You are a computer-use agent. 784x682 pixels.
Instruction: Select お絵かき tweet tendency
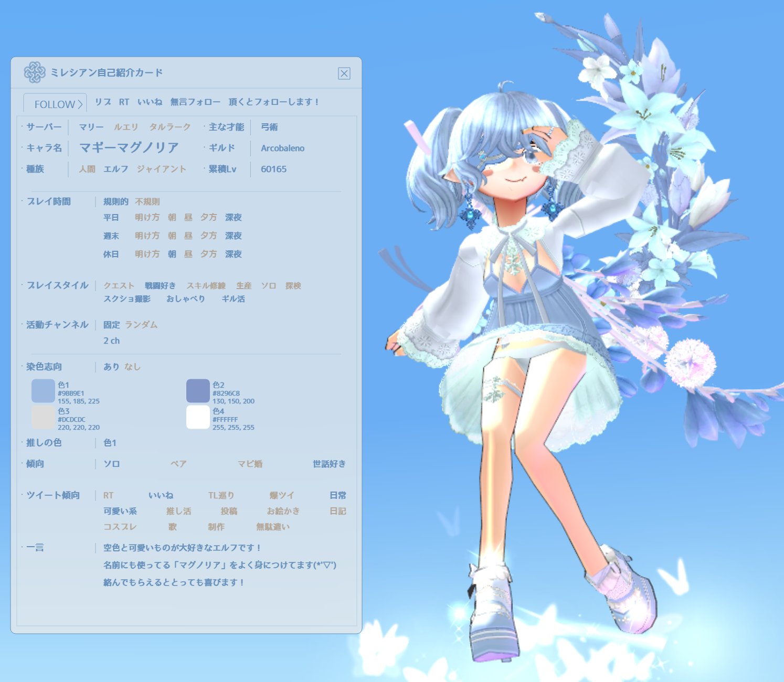point(283,511)
